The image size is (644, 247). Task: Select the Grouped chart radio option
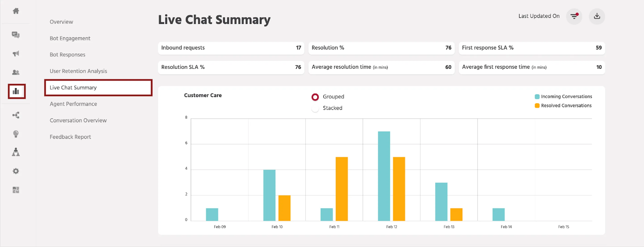(x=315, y=97)
